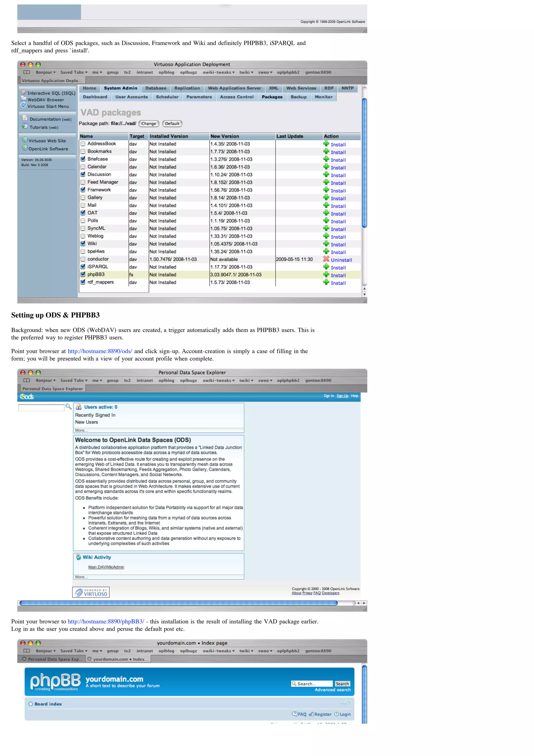Expand Bonjour menu in Personal Data Space Explorer window
534x756 pixels.
pos(46,380)
